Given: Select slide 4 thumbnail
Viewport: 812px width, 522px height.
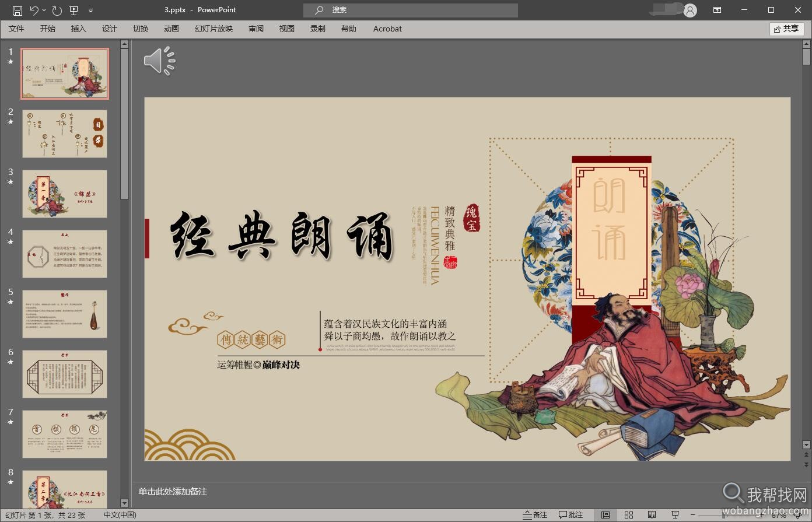Looking at the screenshot, I should (65, 254).
